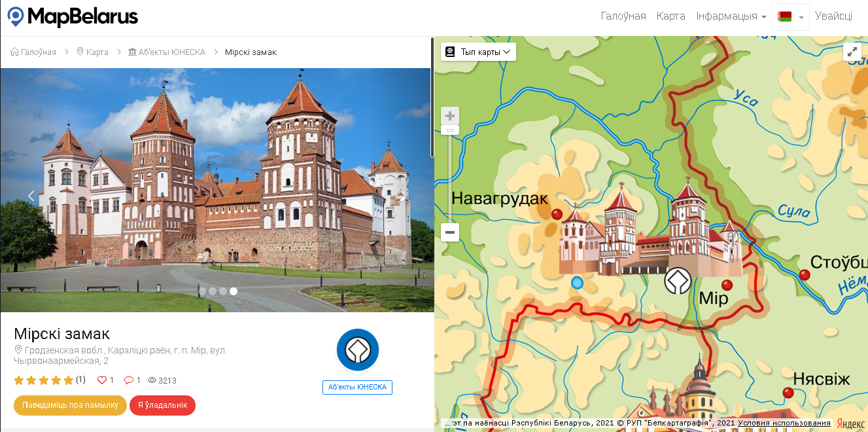Screen dimensions: 868x432
Task: Click the five-star rating row
Action: [43, 380]
